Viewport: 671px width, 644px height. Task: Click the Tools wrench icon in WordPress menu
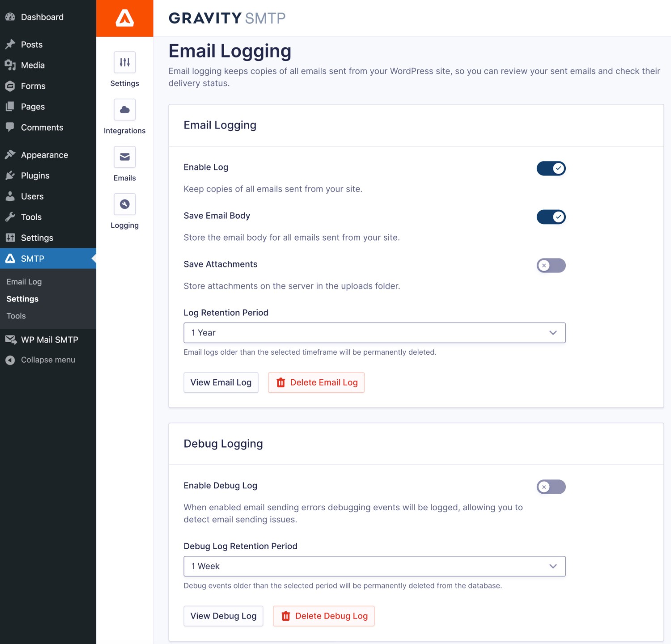point(10,217)
